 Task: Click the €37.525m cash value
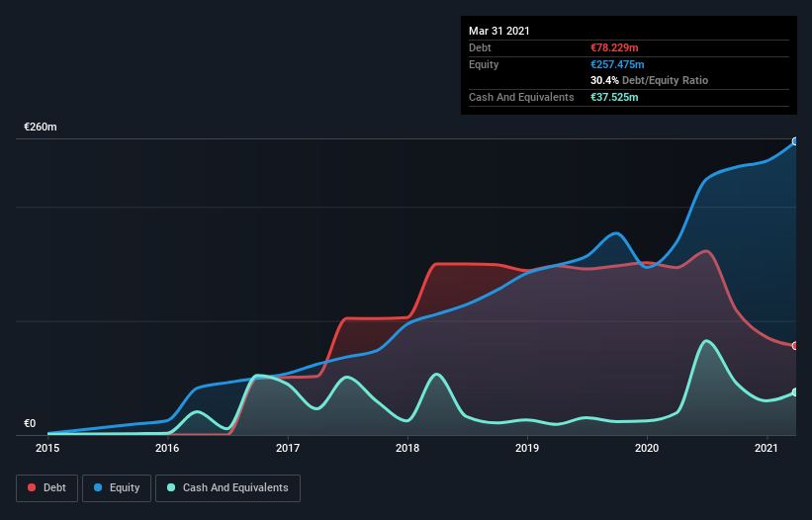[x=614, y=97]
